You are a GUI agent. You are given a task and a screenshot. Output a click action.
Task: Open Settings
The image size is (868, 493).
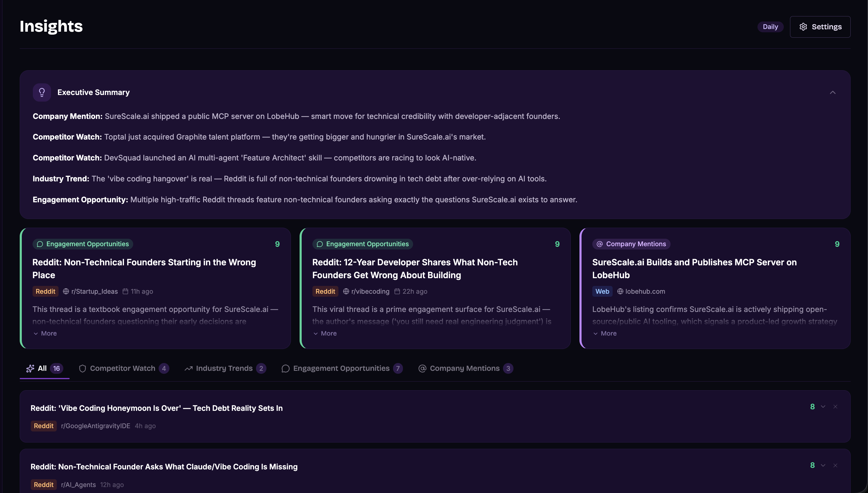click(820, 27)
